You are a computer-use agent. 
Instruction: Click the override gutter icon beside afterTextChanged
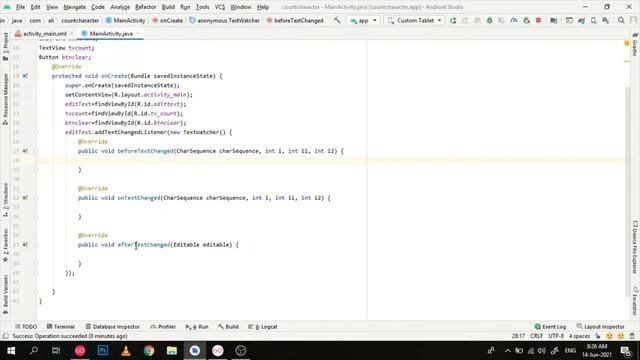pos(25,244)
